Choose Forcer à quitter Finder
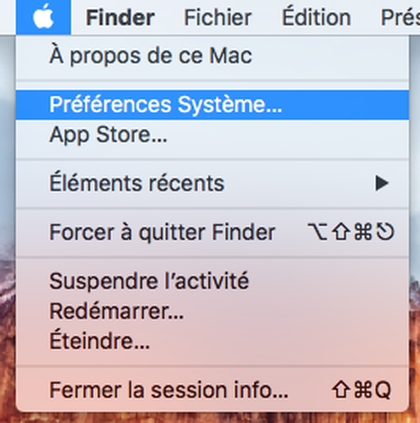The width and height of the screenshot is (420, 423). click(212, 232)
